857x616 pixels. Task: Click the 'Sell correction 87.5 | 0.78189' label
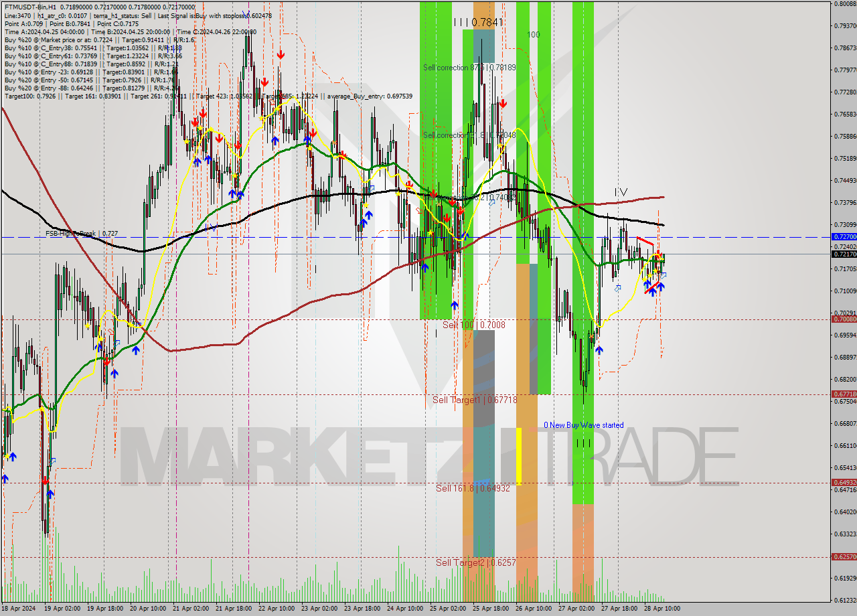[x=469, y=68]
